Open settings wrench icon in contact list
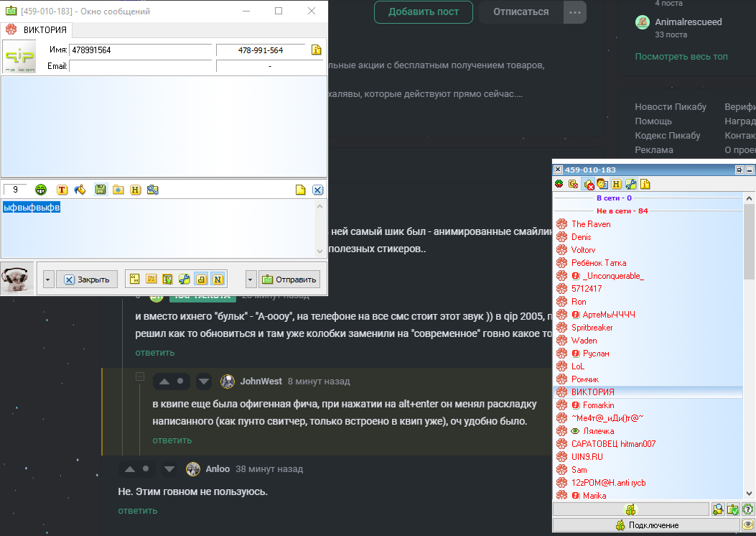Viewport: 756px width, 536px height. pos(630,184)
